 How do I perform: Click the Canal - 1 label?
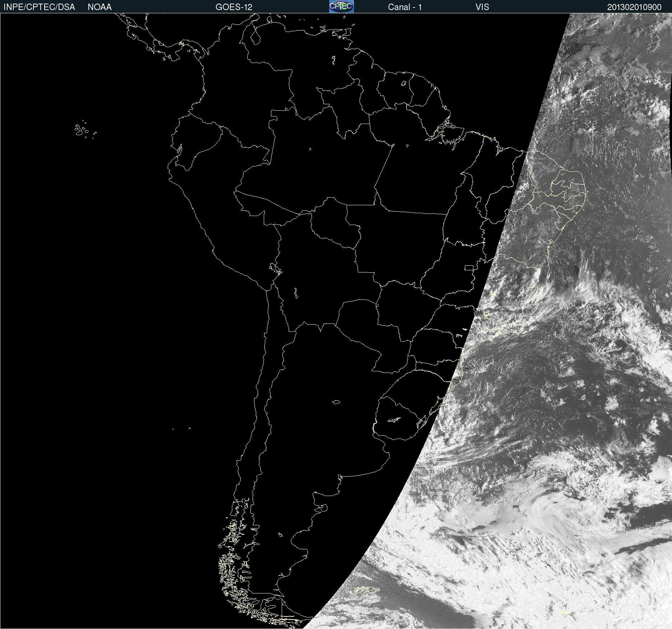405,7
